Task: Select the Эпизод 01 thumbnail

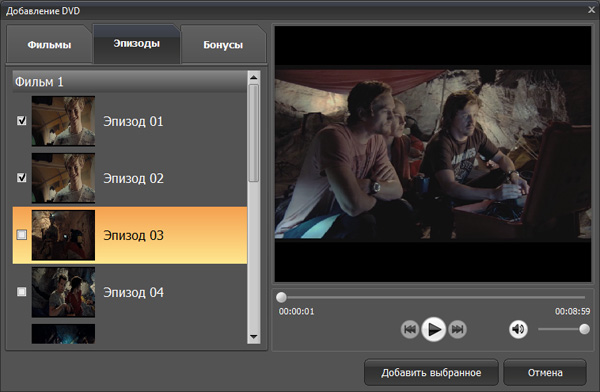Action: coord(63,121)
